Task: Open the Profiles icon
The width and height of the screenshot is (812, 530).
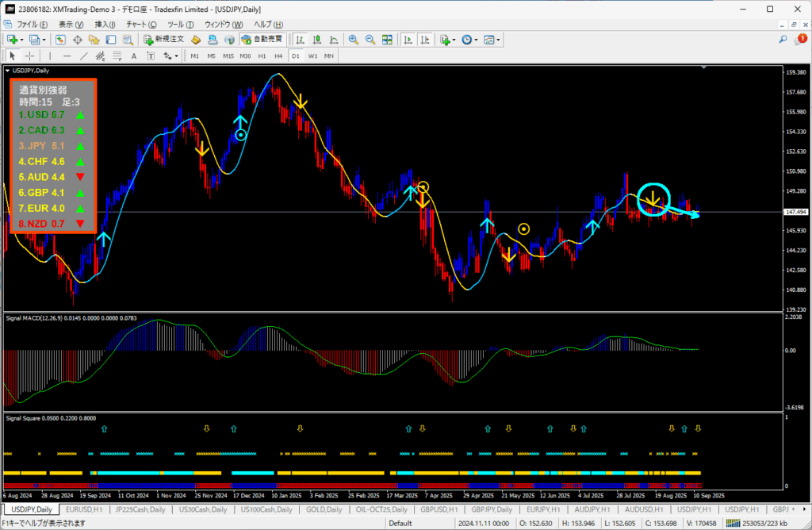Action: point(34,40)
